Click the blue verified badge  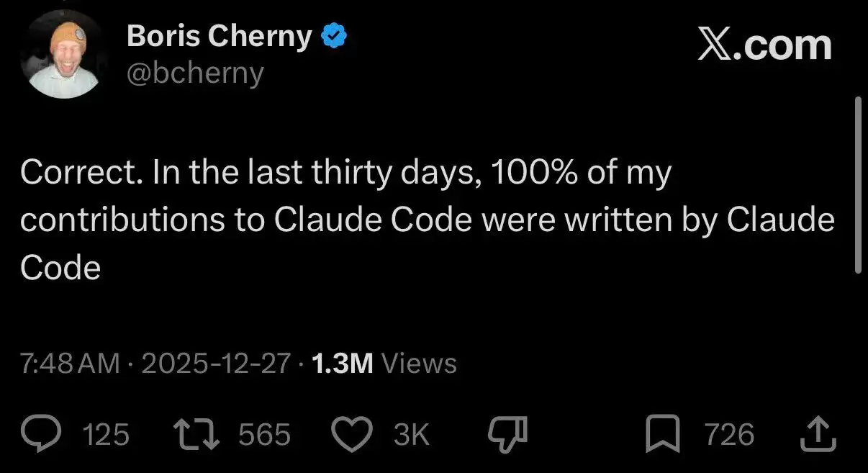point(334,37)
